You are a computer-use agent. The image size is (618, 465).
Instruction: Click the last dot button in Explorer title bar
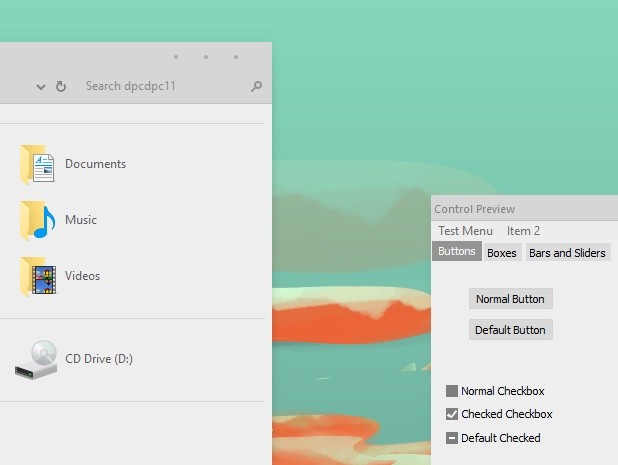[236, 57]
